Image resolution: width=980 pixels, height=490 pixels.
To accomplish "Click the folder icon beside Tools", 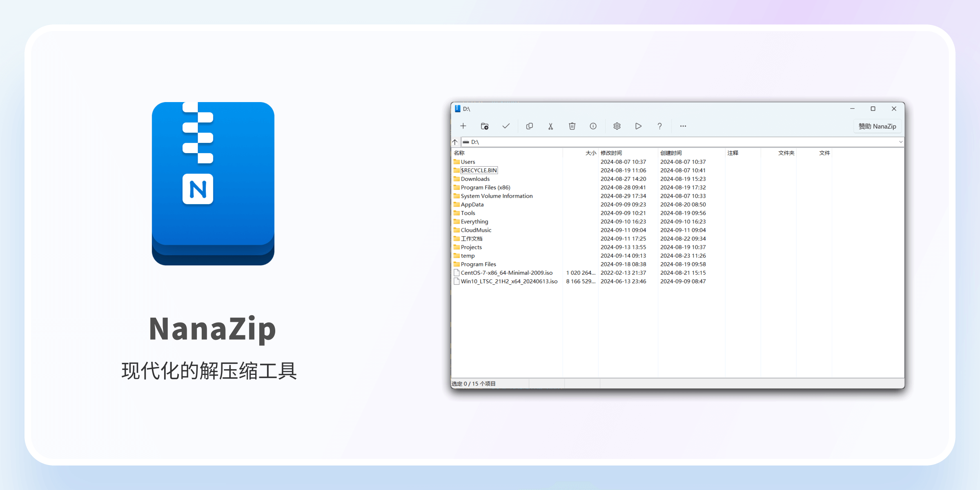I will click(457, 213).
